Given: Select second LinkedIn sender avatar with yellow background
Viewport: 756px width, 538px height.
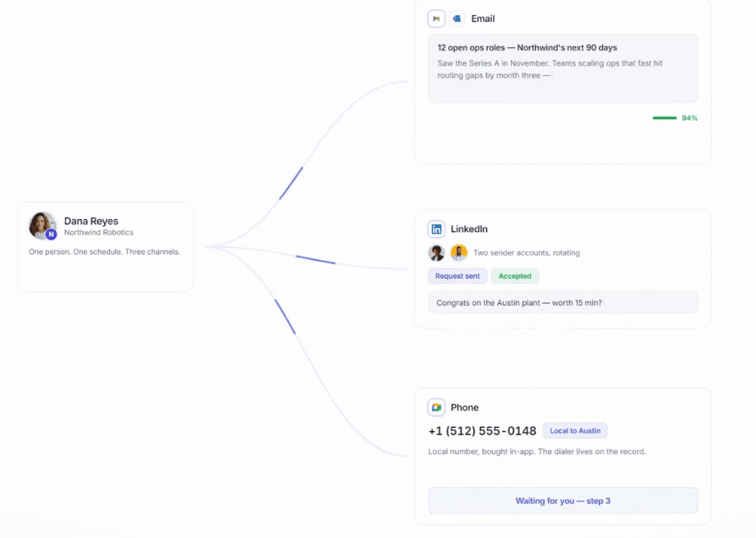Looking at the screenshot, I should (459, 253).
